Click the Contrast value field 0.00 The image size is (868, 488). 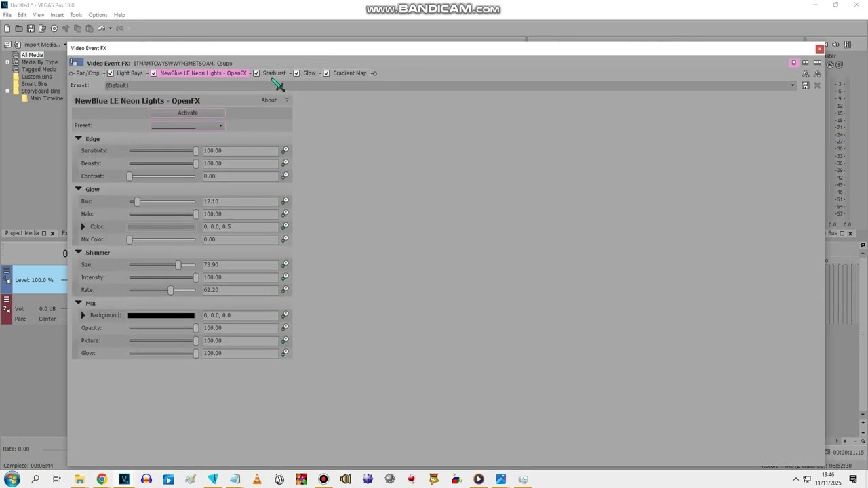[240, 176]
